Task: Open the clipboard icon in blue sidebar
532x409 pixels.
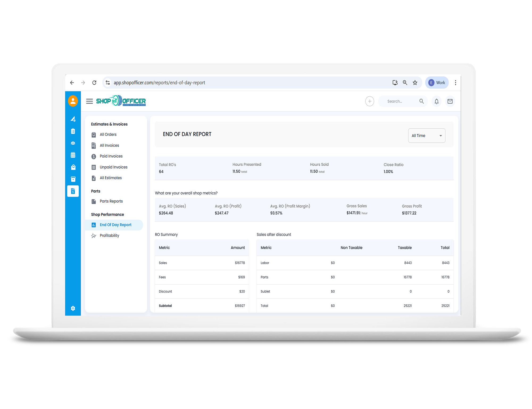Action: [73, 131]
